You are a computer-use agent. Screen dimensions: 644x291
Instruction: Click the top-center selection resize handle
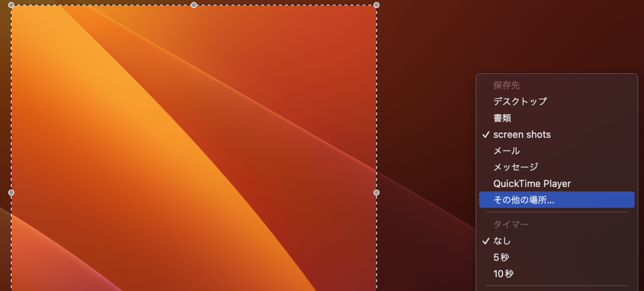coord(194,5)
